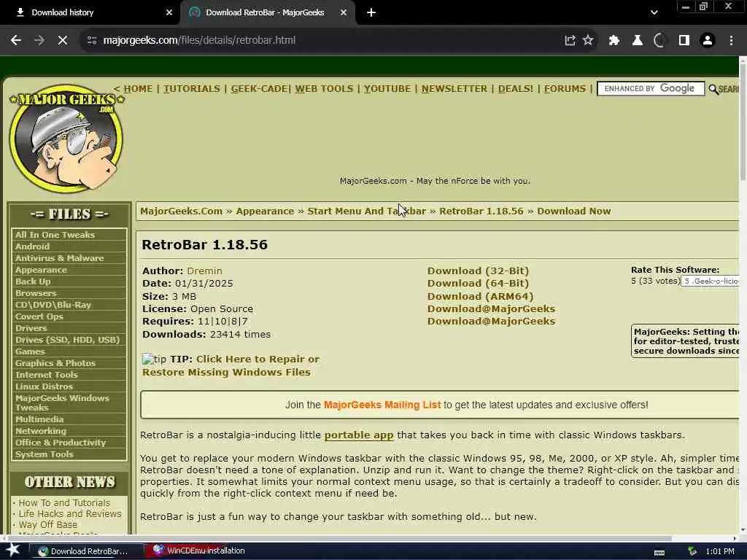Open Life Hacks and Reviews link

(70, 514)
